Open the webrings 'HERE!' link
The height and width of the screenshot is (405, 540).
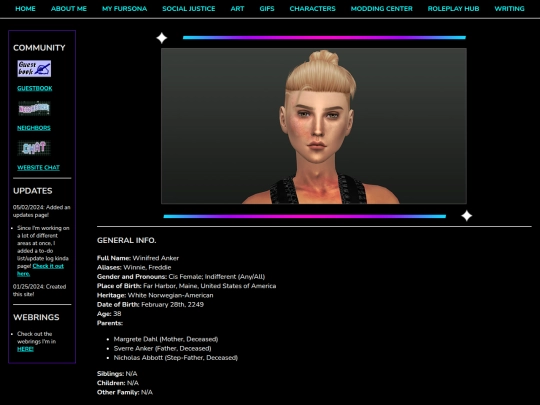25,349
